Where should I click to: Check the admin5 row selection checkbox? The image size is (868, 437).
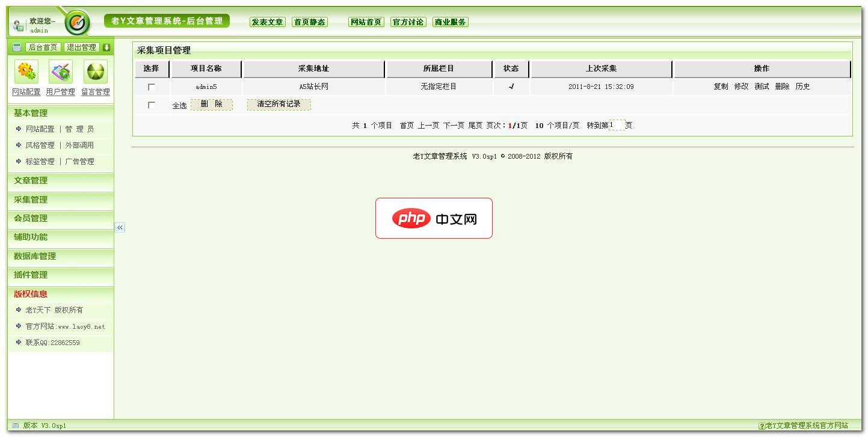point(152,86)
